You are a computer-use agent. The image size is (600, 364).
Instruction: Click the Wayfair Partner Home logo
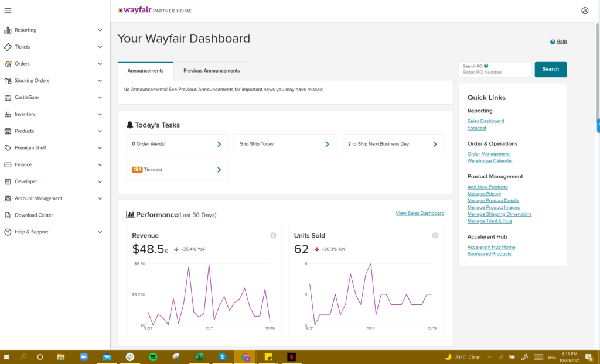pos(155,11)
